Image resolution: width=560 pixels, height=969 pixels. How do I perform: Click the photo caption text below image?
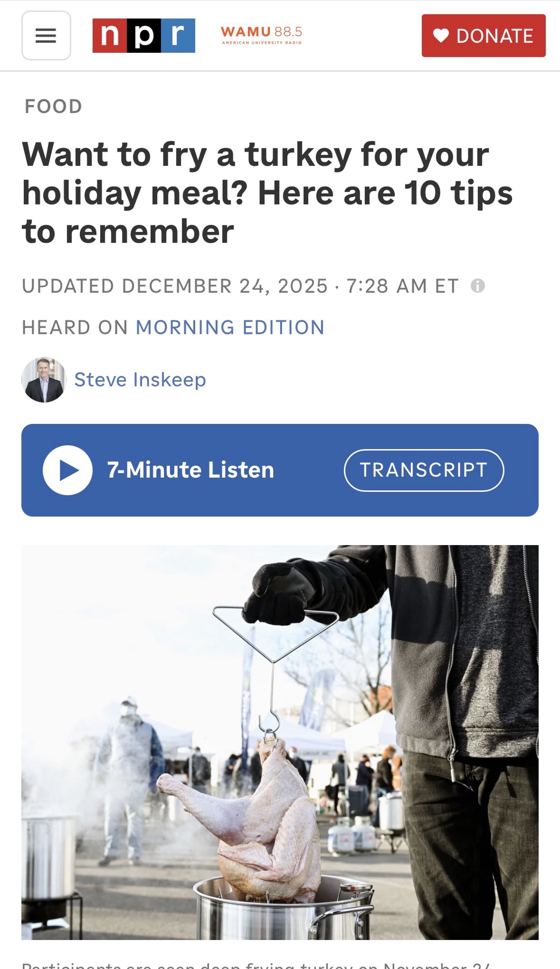click(257, 964)
